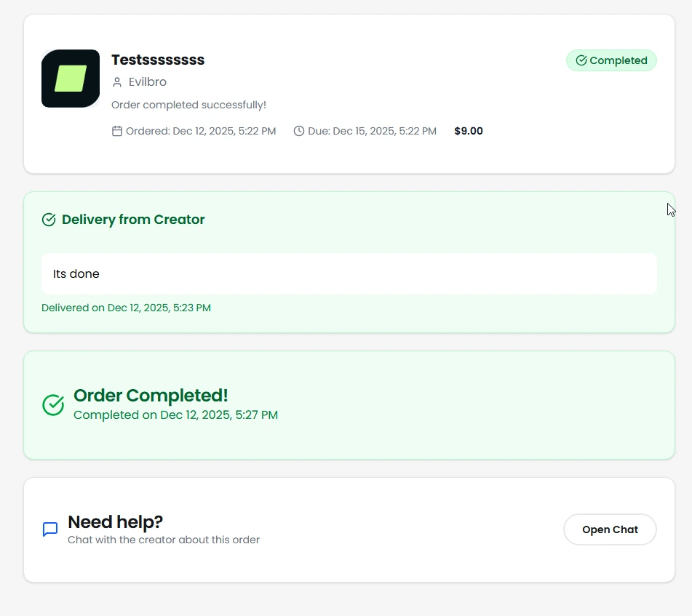The width and height of the screenshot is (692, 616).
Task: Click the 'Completed on Dec 12, 2025' timestamp
Action: pyautogui.click(x=175, y=415)
